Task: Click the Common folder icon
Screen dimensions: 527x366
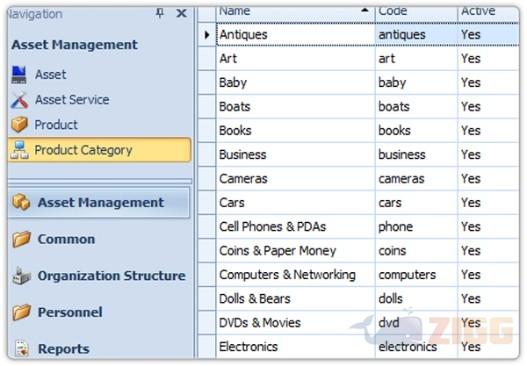Action: (x=22, y=239)
